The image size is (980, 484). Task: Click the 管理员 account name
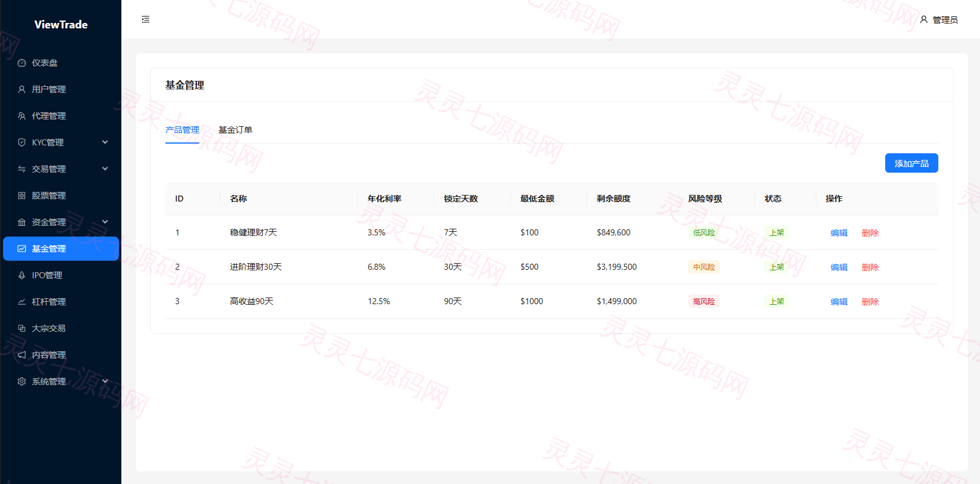tap(946, 20)
